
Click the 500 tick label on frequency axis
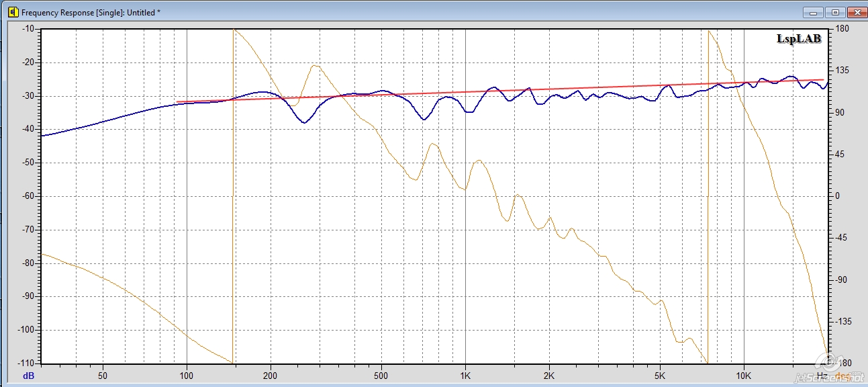coord(381,376)
